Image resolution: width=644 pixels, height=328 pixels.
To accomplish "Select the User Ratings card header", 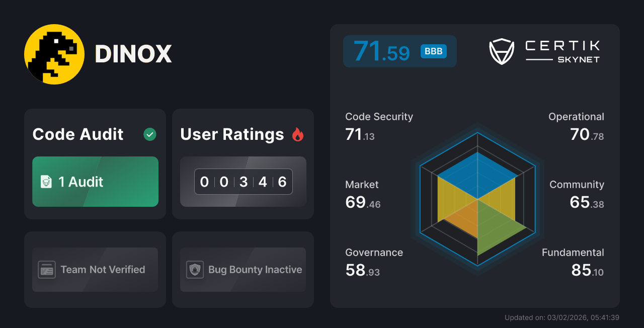I will pyautogui.click(x=231, y=134).
